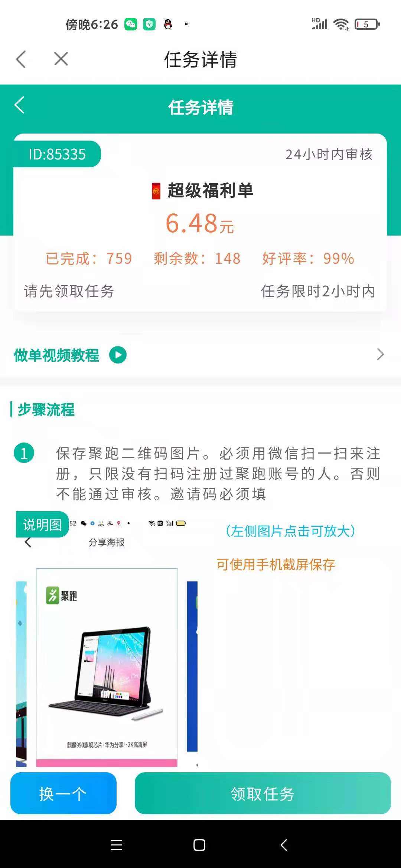Expand the tutorial row chevron arrow
The height and width of the screenshot is (868, 401).
tap(380, 354)
